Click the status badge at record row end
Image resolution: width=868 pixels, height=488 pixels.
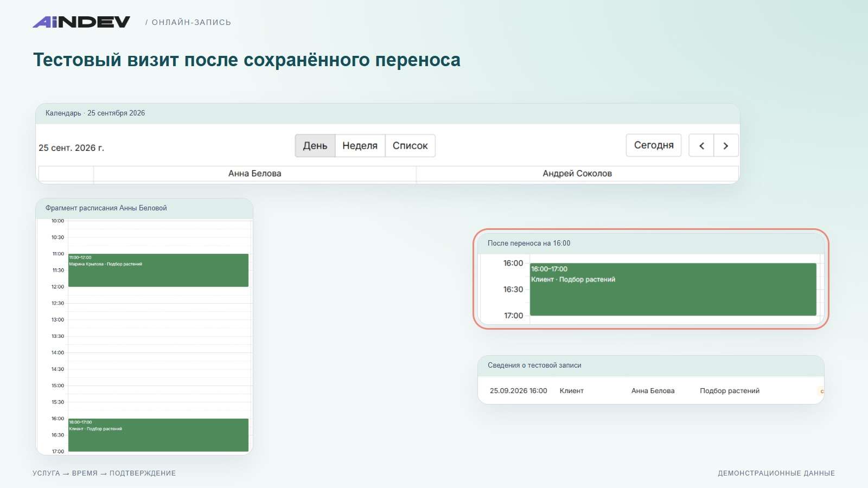pos(821,391)
